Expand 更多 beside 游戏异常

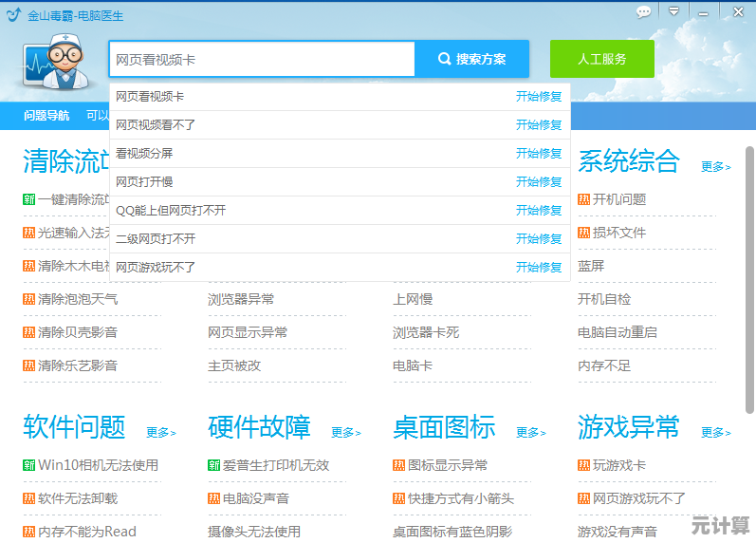coord(715,432)
